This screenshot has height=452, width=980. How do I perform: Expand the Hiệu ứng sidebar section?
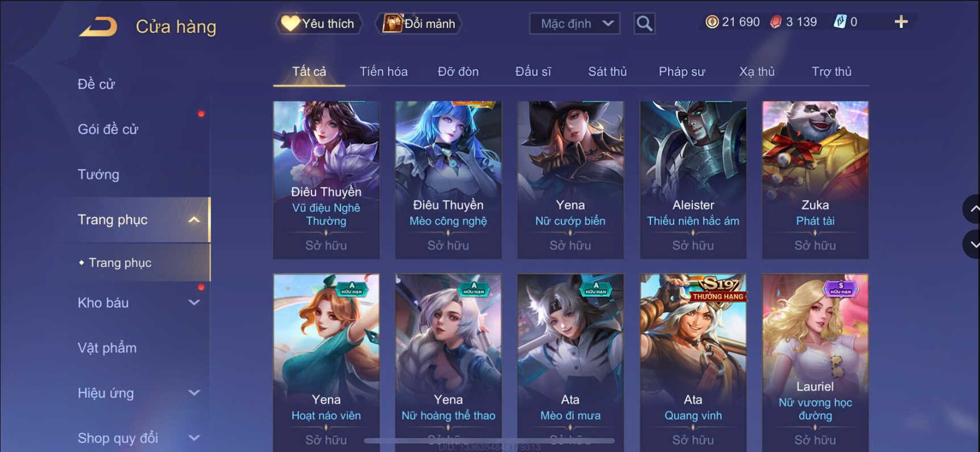(x=194, y=393)
